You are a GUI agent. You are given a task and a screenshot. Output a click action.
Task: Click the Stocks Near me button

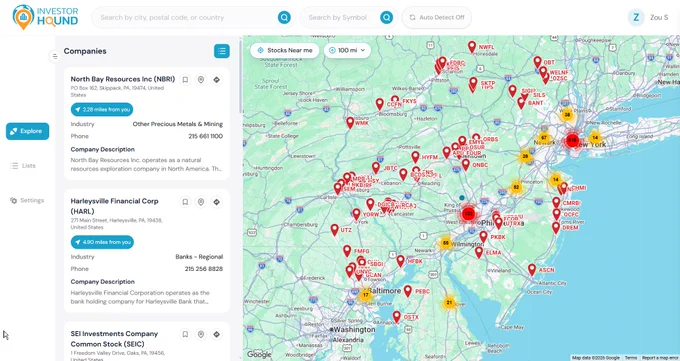(285, 50)
